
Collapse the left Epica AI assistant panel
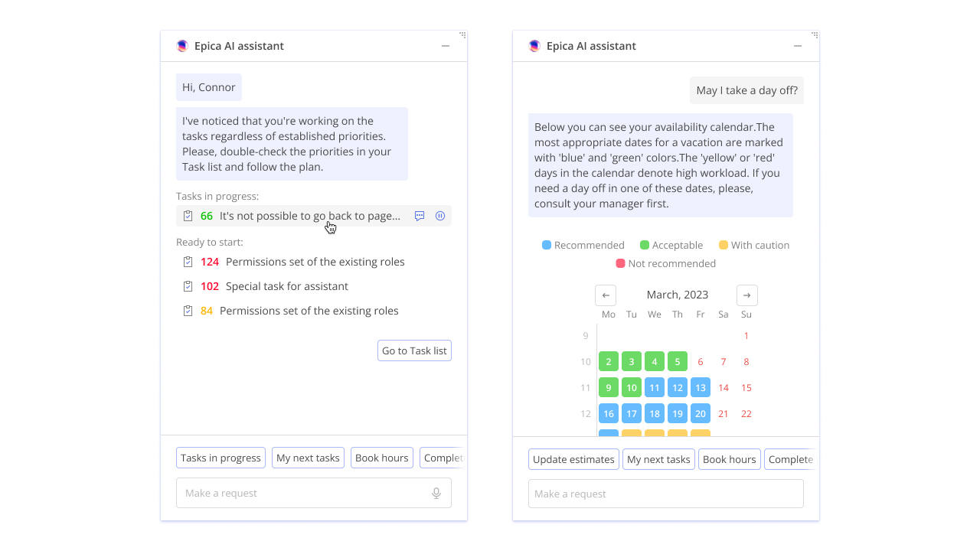coord(446,46)
